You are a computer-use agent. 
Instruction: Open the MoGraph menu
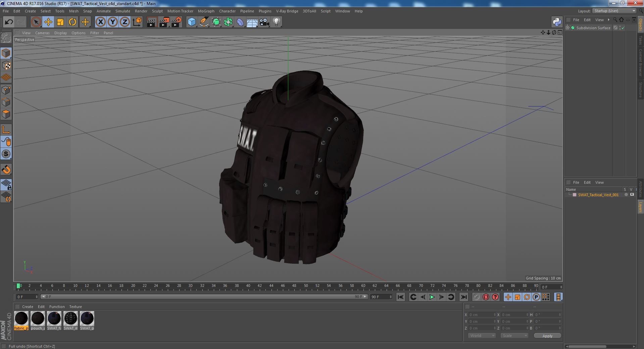tap(206, 11)
